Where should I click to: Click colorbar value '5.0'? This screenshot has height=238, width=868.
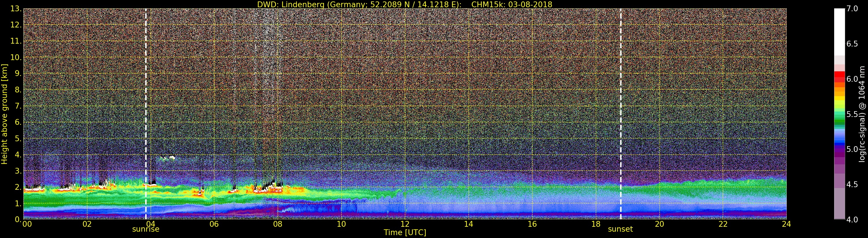point(852,149)
